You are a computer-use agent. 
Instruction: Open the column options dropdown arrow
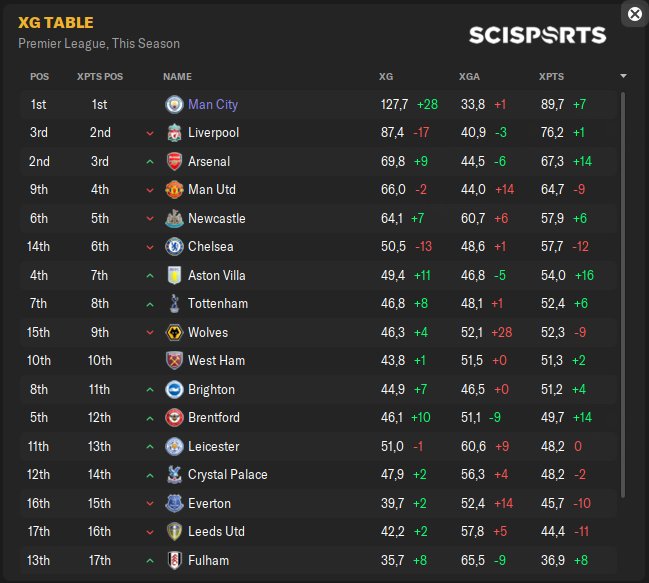click(x=624, y=76)
